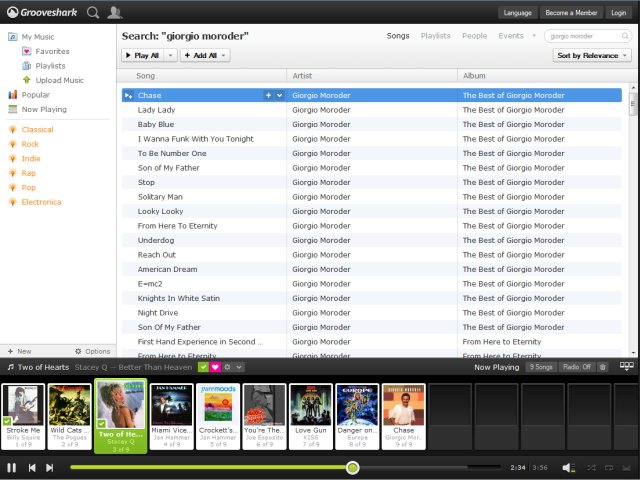Pause the current song
Screen dimensions: 640x480
(12, 467)
